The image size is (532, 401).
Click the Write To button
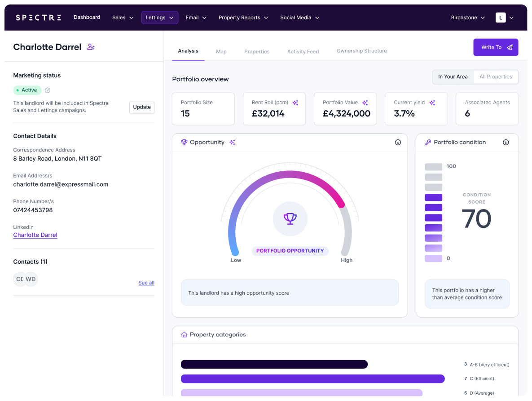coord(496,47)
